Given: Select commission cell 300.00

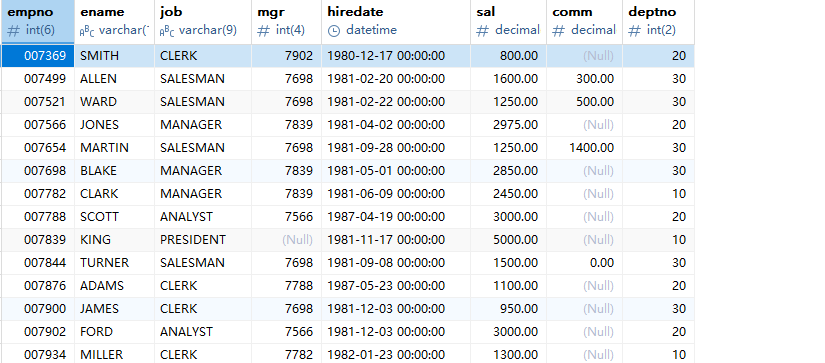Looking at the screenshot, I should [x=585, y=79].
